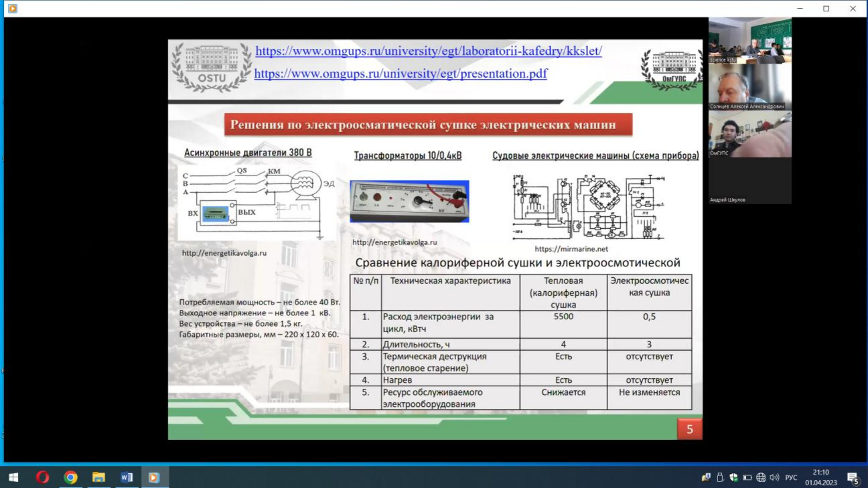This screenshot has width=868, height=488.
Task: Open Google Chrome from the taskbar
Action: tap(70, 477)
